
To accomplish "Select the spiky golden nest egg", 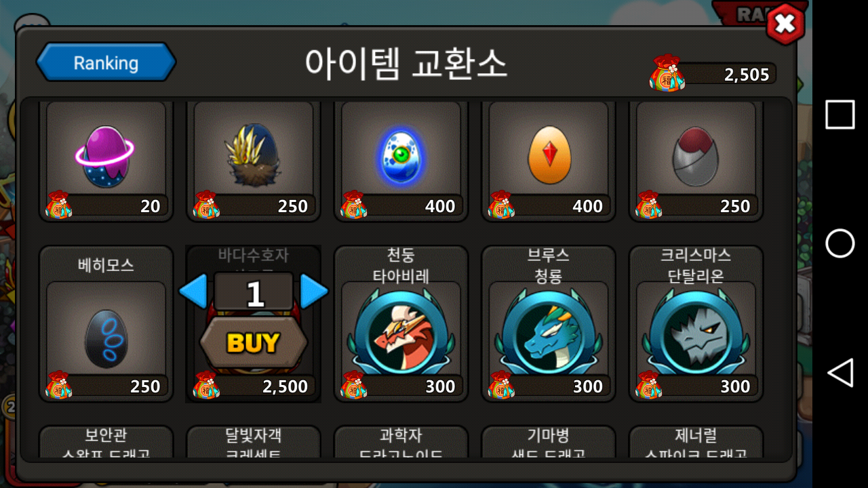I will (254, 161).
